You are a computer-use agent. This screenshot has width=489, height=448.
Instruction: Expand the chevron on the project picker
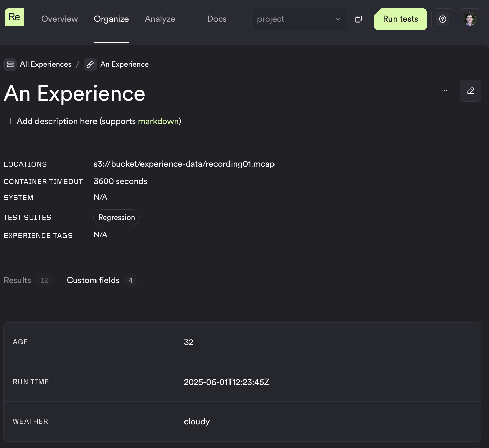point(337,19)
